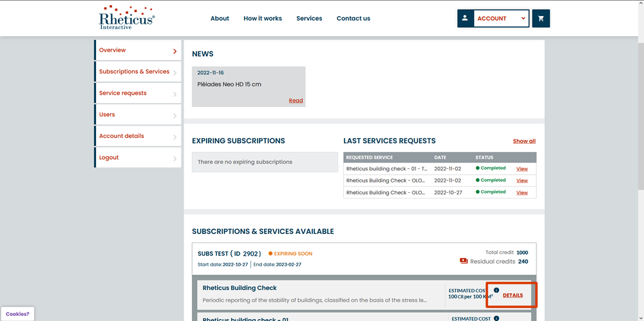
Task: Open Subscriptions & Services sidebar item
Action: (x=138, y=72)
